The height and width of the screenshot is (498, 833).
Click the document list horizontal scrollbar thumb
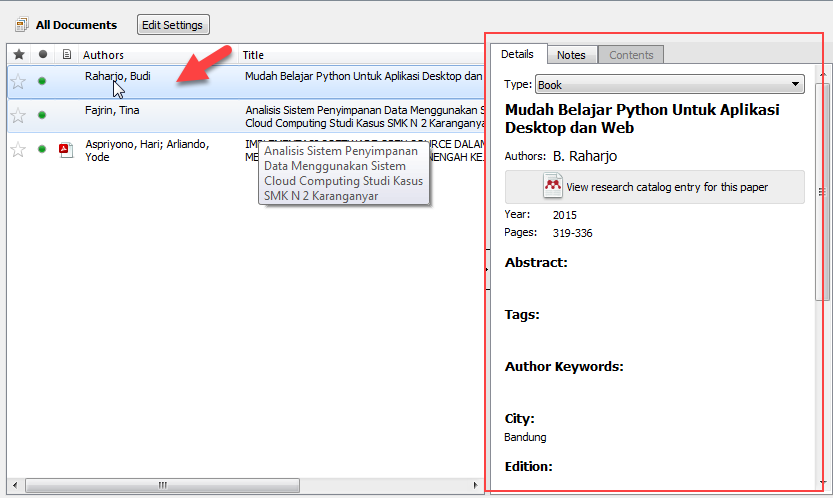[x=162, y=486]
